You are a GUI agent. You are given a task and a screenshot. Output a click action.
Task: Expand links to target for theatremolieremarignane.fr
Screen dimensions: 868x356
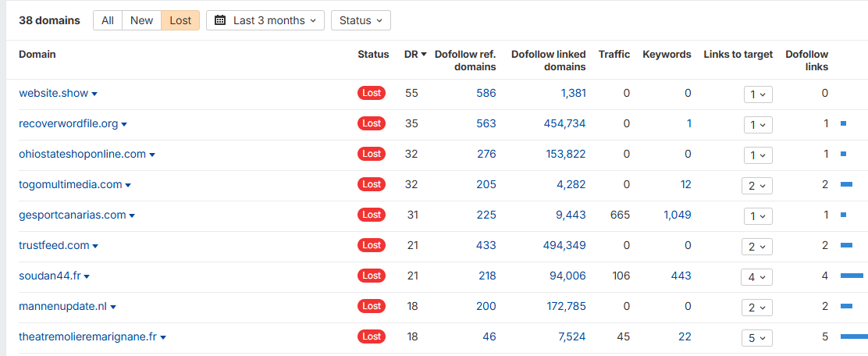(756, 337)
